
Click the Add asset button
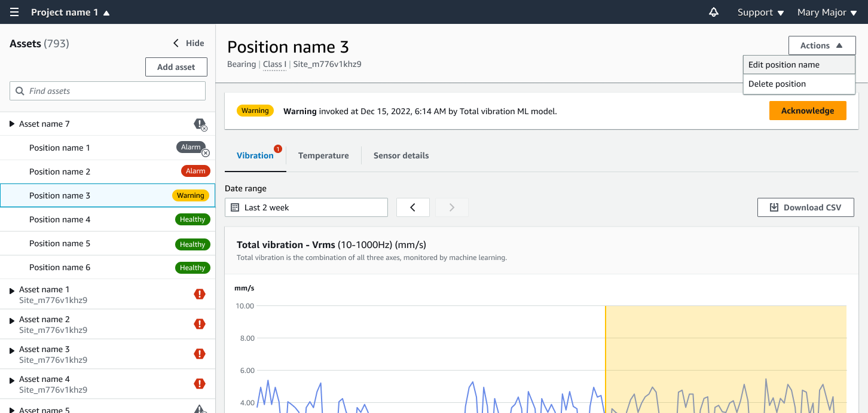176,66
